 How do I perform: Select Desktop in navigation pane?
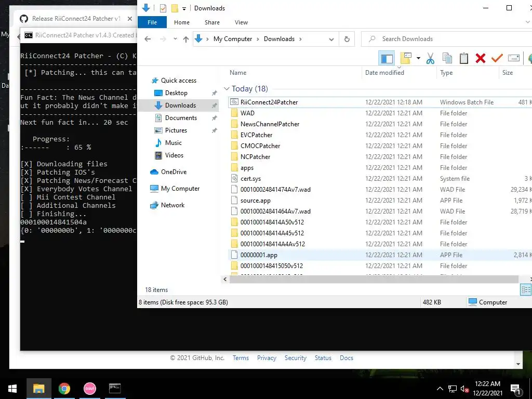[176, 93]
